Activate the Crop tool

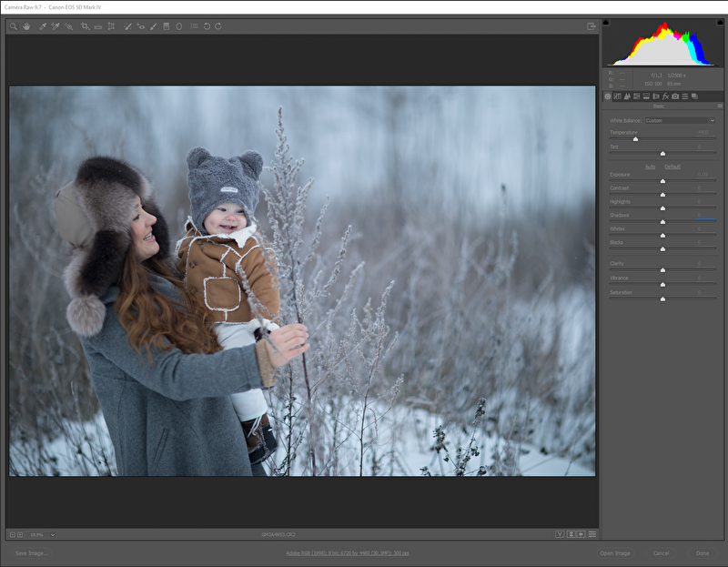pos(85,26)
